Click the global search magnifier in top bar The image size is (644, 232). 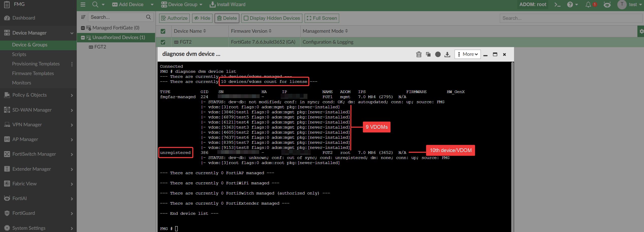click(95, 4)
